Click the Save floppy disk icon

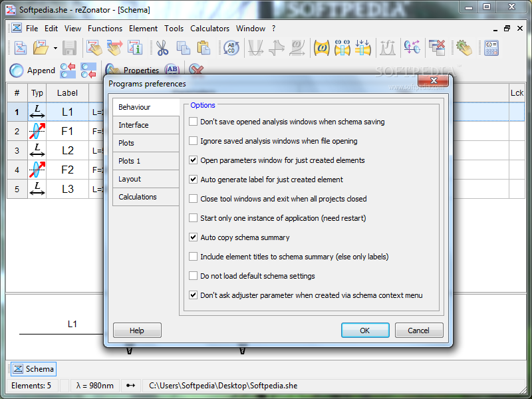coord(70,48)
